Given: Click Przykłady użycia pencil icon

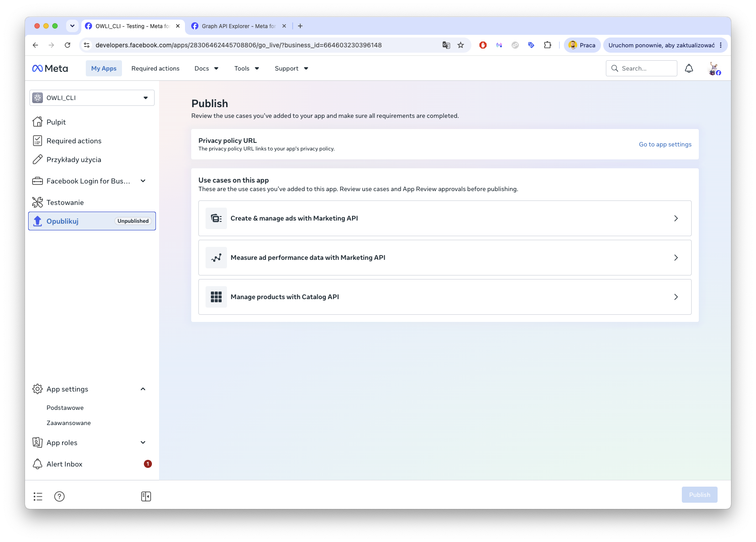Looking at the screenshot, I should point(38,159).
